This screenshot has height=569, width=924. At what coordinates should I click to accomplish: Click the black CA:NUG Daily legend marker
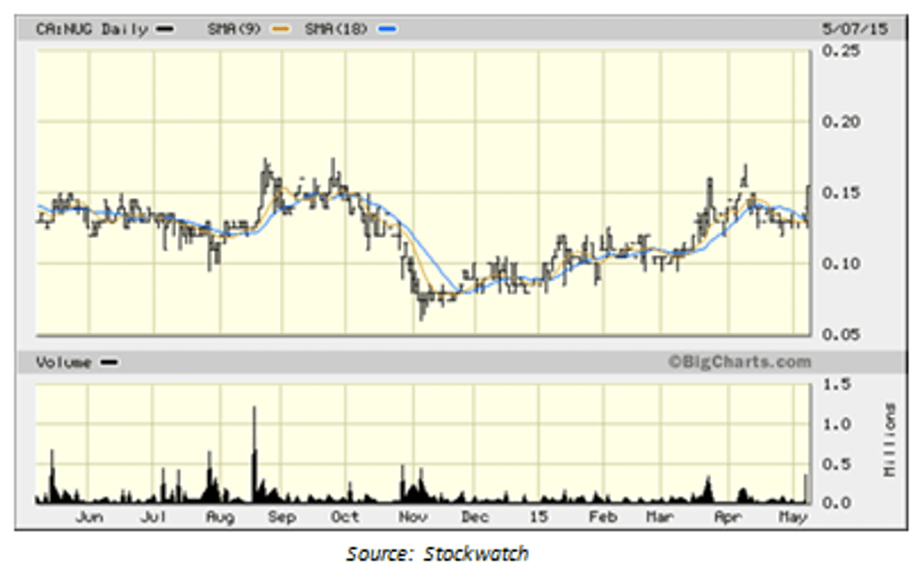(x=166, y=29)
